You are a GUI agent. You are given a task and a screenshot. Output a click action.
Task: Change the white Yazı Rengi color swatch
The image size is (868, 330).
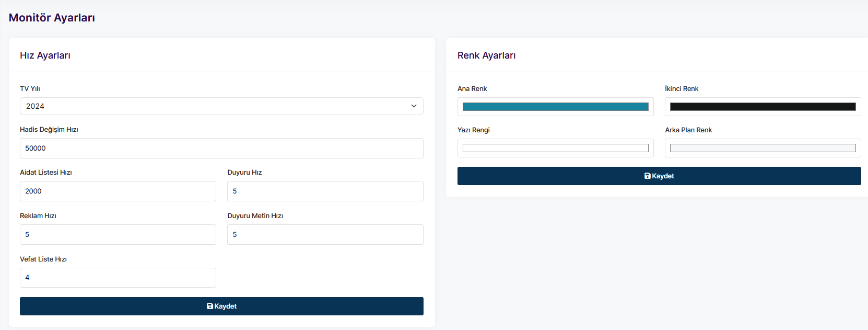pos(555,148)
